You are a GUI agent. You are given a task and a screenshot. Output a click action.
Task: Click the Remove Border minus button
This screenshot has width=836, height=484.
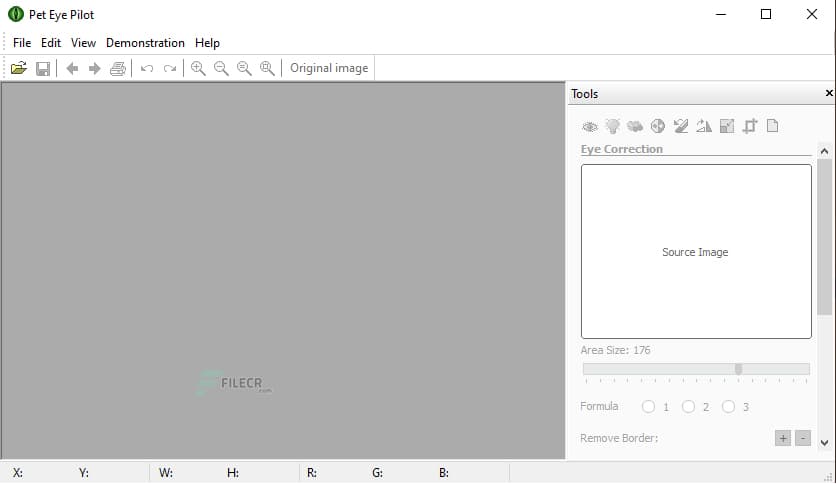[x=803, y=438]
